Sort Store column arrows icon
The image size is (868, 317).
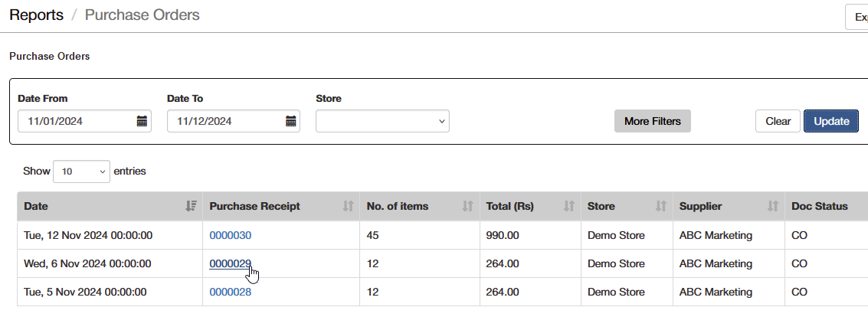(661, 206)
